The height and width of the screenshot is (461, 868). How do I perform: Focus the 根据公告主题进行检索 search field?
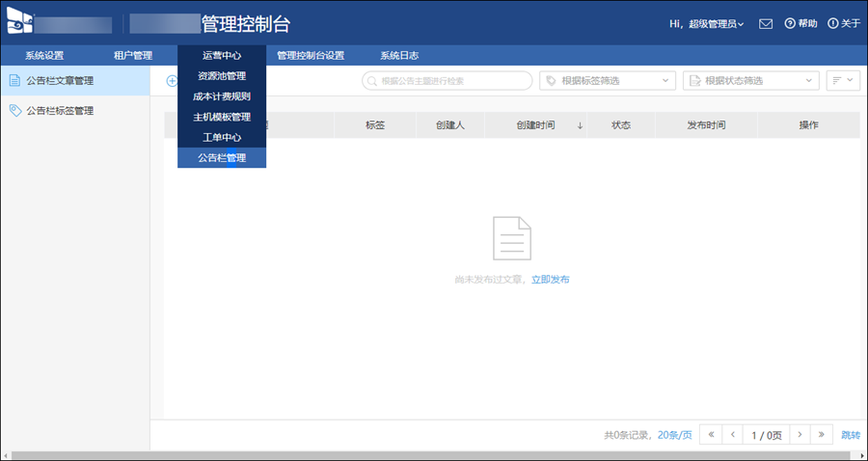point(448,80)
